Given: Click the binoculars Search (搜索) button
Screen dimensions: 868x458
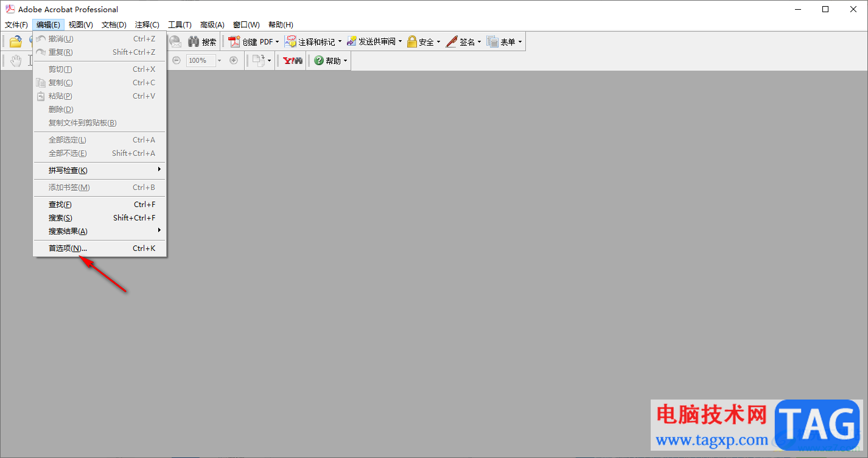Looking at the screenshot, I should [202, 42].
